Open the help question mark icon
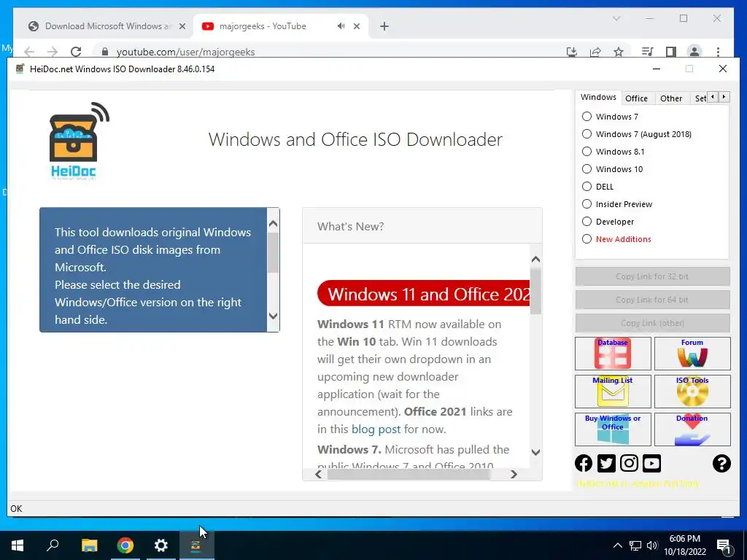 (721, 463)
